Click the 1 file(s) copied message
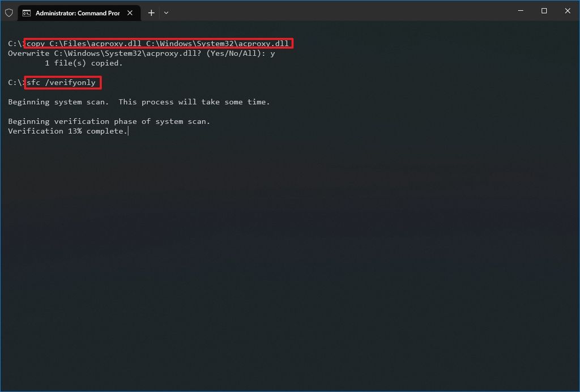 [x=82, y=63]
